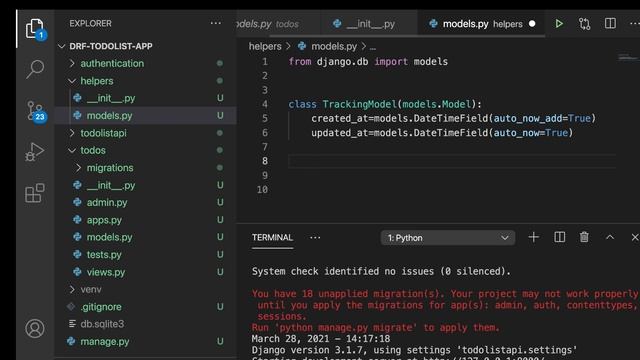This screenshot has width=640, height=360.
Task: Click line number 10 in gutter
Action: coord(262,189)
